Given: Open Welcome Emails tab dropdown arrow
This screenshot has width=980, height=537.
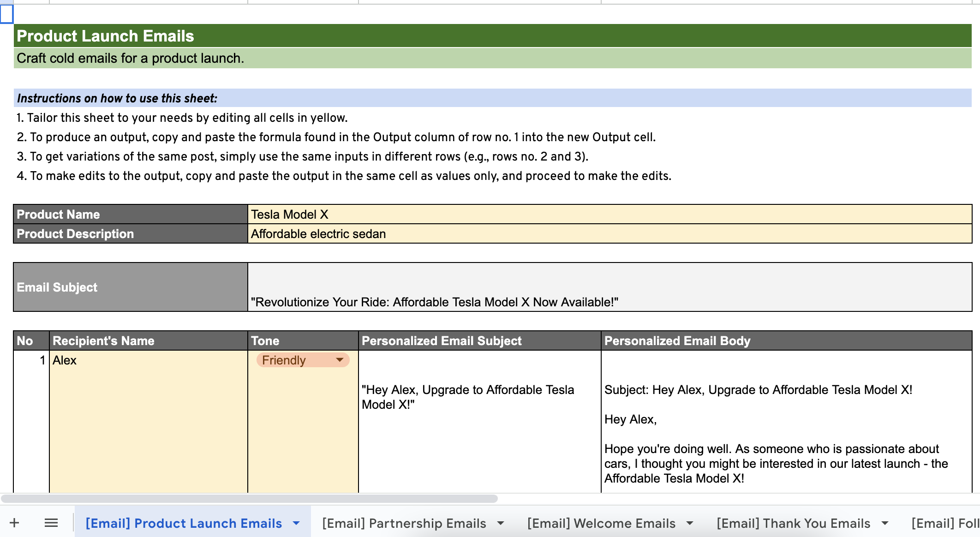Looking at the screenshot, I should coord(690,523).
